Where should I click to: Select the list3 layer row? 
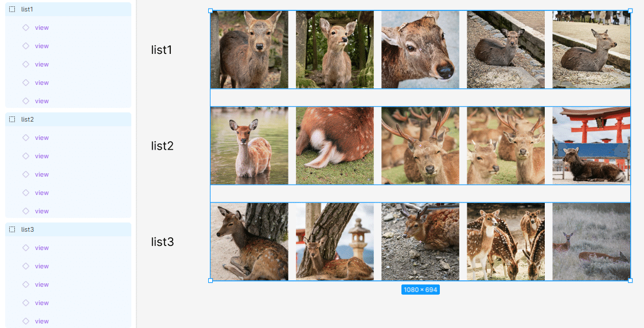tap(68, 229)
